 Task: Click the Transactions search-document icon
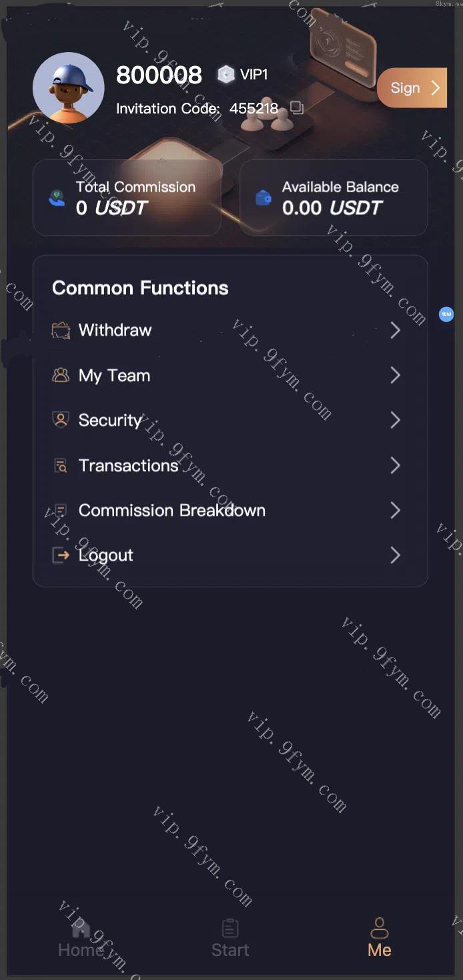coord(61,465)
